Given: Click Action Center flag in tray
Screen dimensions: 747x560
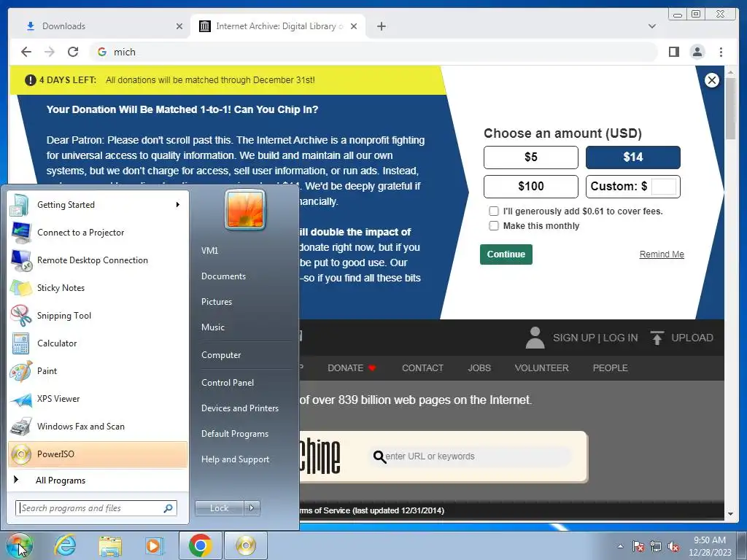Looking at the screenshot, I should click(x=638, y=547).
